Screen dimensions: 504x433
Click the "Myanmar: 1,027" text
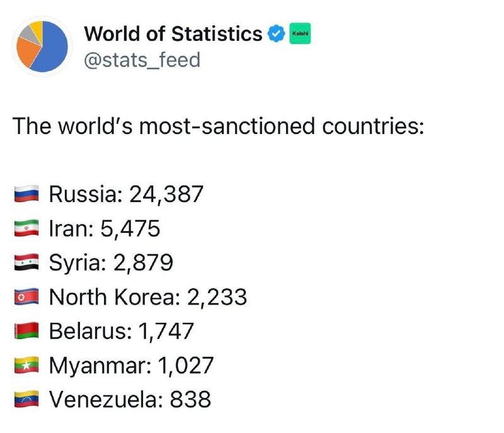131,365
